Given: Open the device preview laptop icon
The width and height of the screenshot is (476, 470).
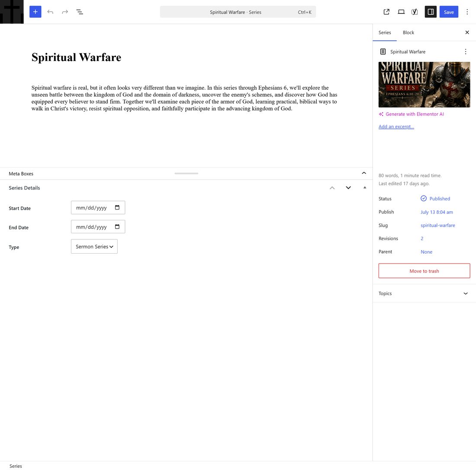Looking at the screenshot, I should (401, 12).
